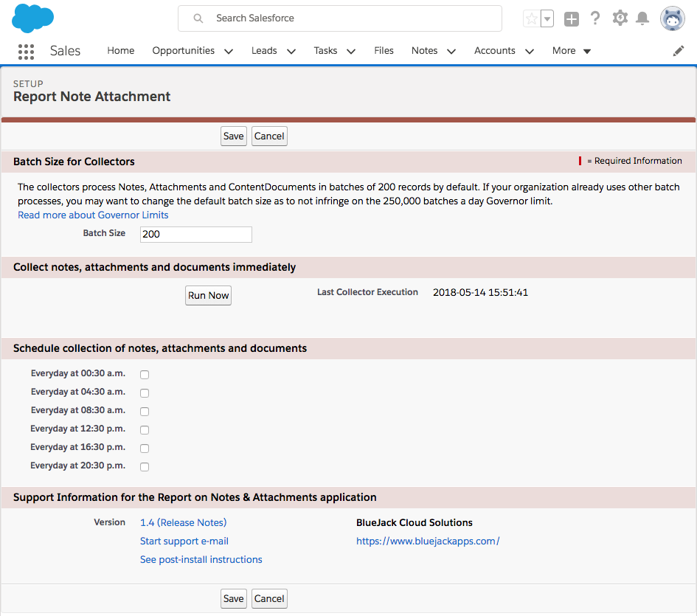Enable Everyday at 16:30 p.m. schedule

coord(145,449)
